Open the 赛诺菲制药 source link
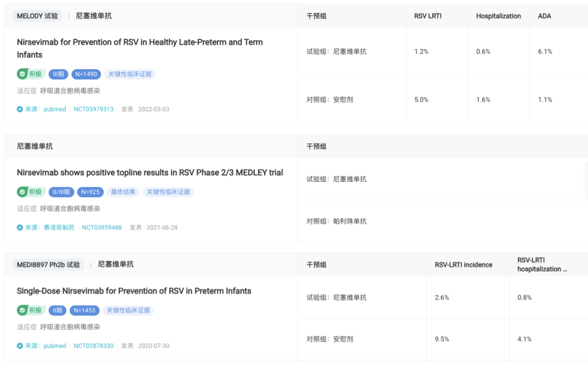588x367 pixels. point(59,228)
